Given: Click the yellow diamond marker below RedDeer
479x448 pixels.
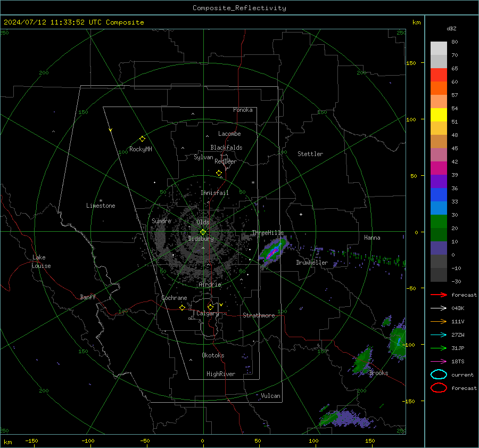Looking at the screenshot, I should click(219, 173).
